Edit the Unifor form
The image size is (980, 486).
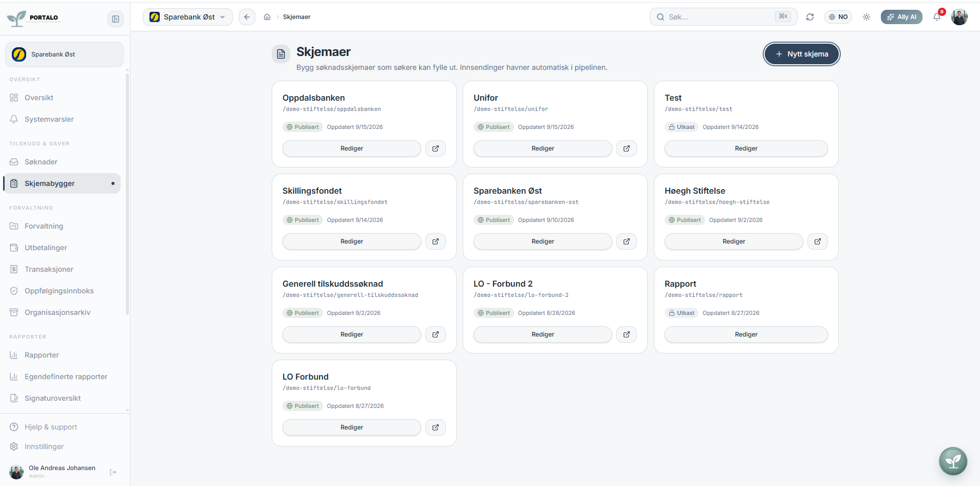pos(543,148)
